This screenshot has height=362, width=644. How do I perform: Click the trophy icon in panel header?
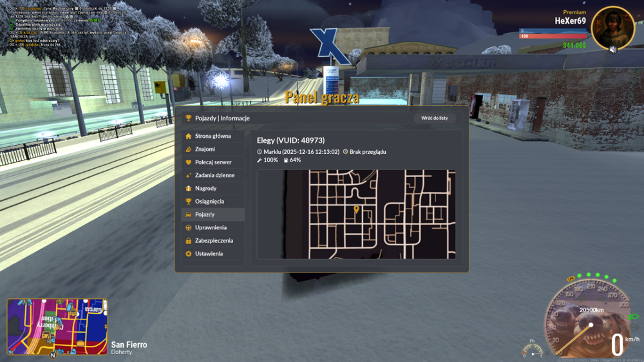click(189, 119)
